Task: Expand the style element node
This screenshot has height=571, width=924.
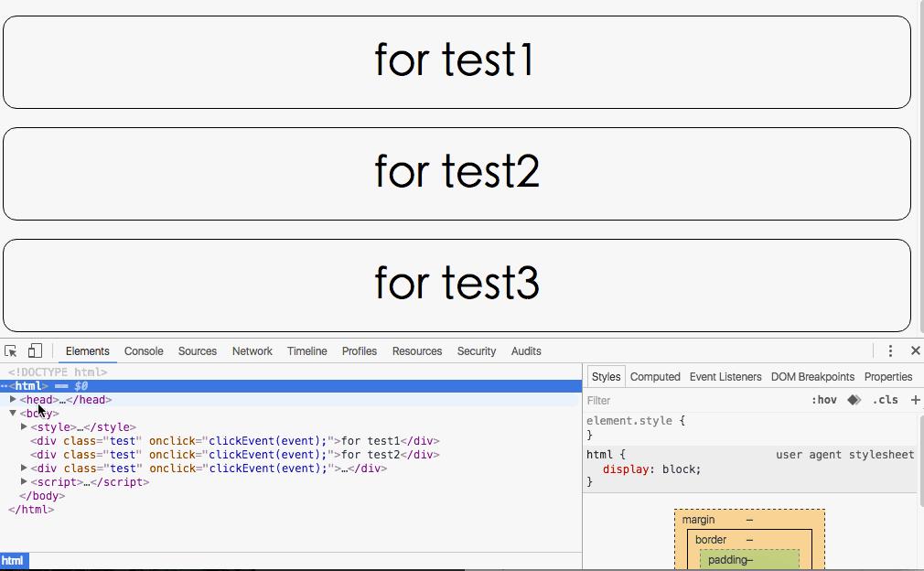Action: pyautogui.click(x=24, y=426)
